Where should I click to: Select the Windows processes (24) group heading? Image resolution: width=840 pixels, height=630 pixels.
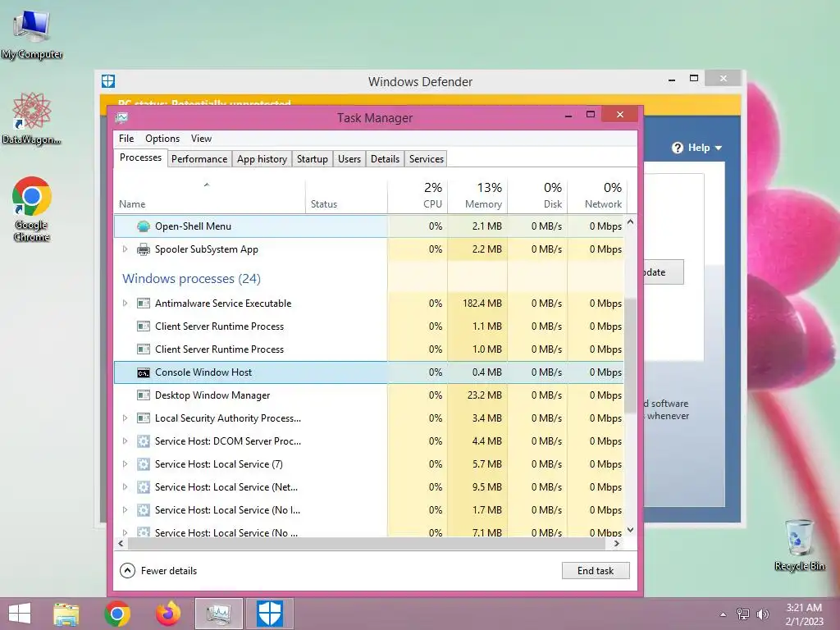[191, 279]
